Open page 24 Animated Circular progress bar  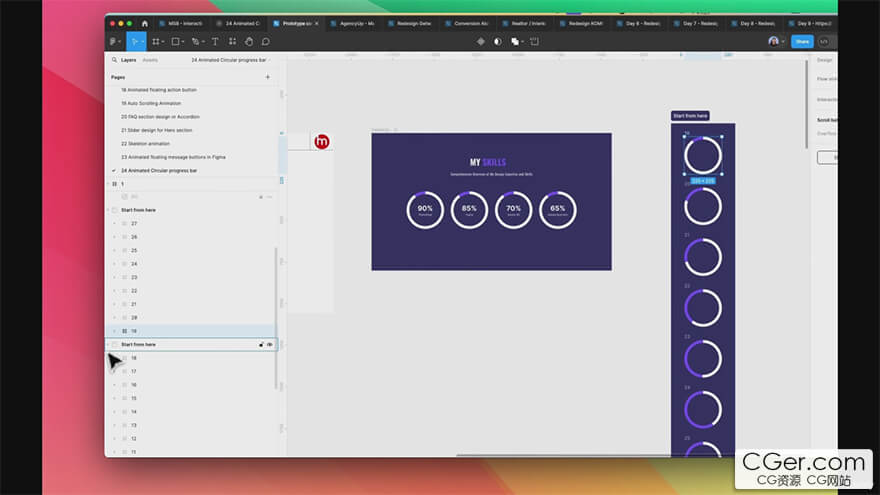pos(159,171)
